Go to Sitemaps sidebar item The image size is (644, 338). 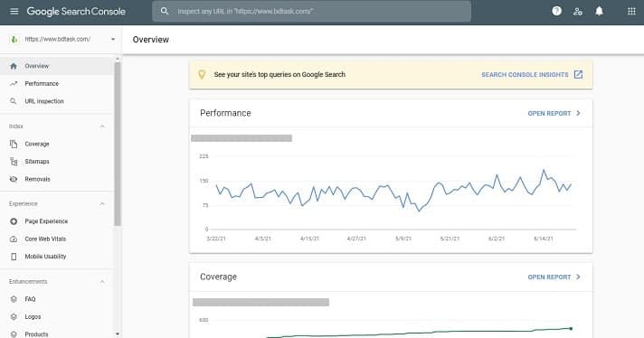(x=57, y=162)
